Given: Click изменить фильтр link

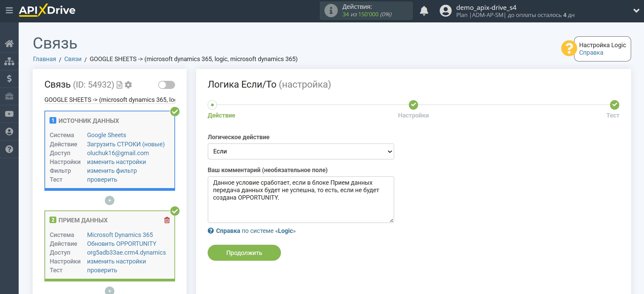Looking at the screenshot, I should [112, 171].
